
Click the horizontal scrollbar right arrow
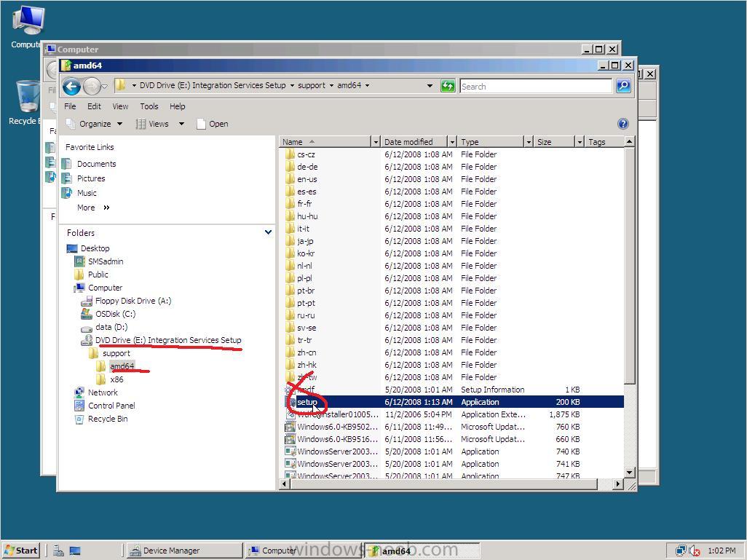tap(617, 484)
